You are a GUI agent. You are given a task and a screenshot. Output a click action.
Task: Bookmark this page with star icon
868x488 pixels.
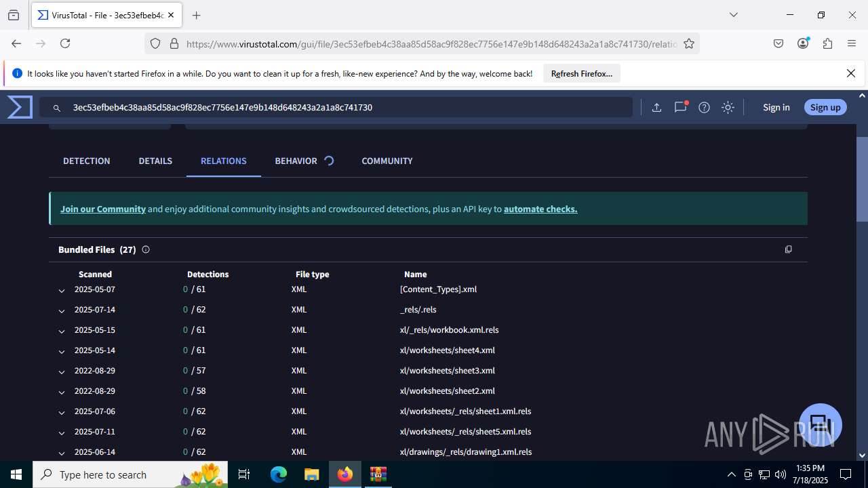pyautogui.click(x=689, y=43)
